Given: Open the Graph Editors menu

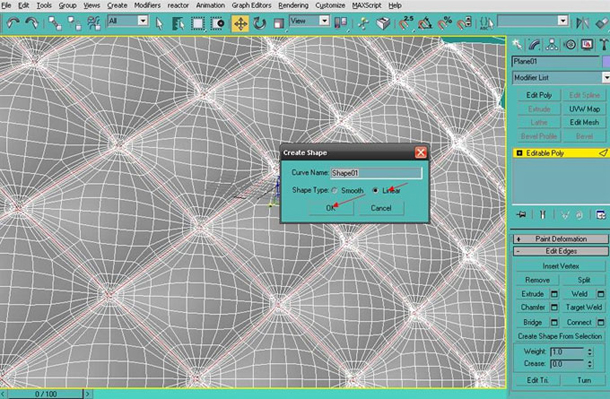Looking at the screenshot, I should (x=251, y=5).
